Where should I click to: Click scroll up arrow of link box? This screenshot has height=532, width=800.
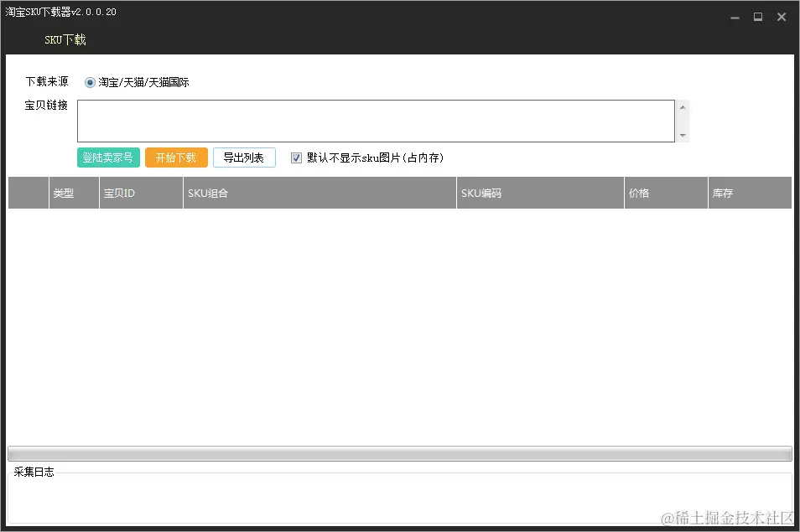(683, 107)
